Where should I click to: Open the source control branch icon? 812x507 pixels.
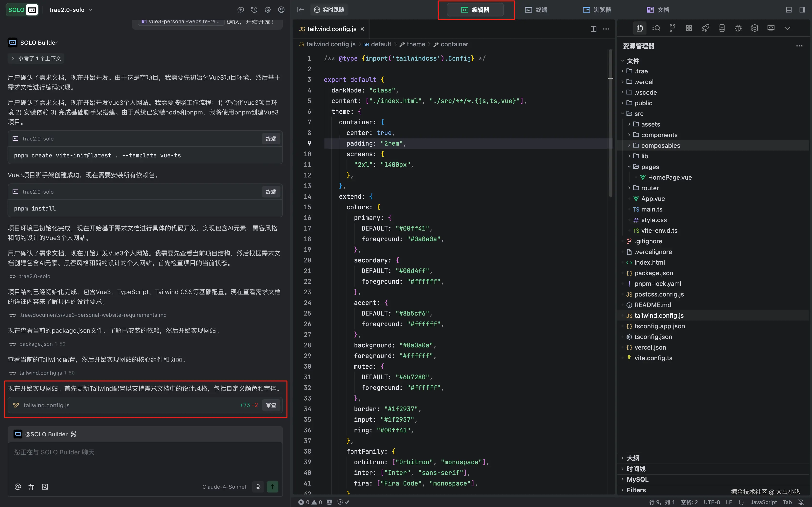click(x=672, y=28)
